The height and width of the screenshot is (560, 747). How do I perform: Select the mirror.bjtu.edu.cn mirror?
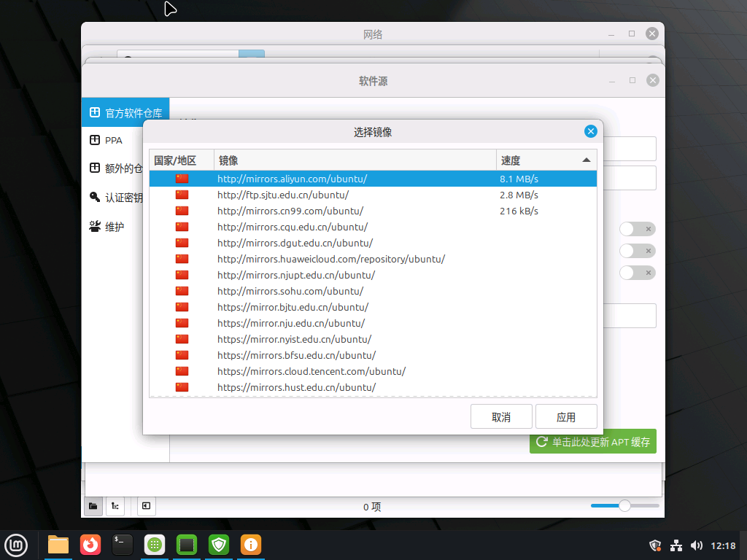373,307
